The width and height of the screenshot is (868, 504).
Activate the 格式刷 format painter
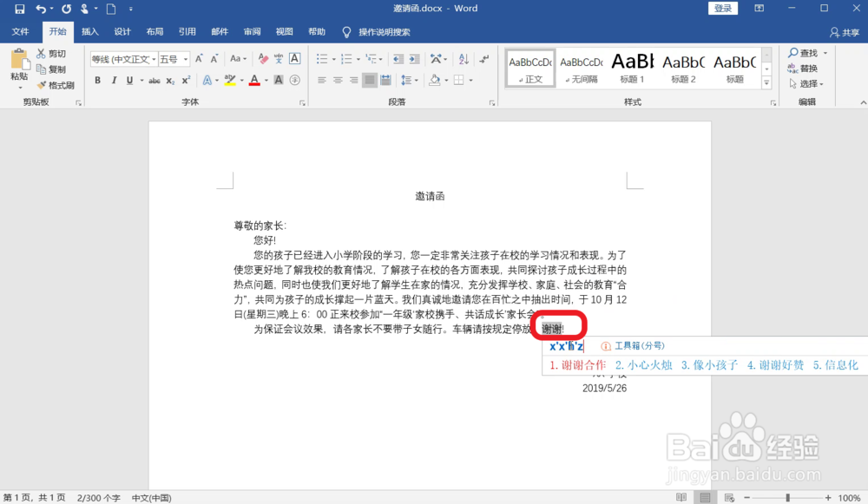tap(56, 85)
